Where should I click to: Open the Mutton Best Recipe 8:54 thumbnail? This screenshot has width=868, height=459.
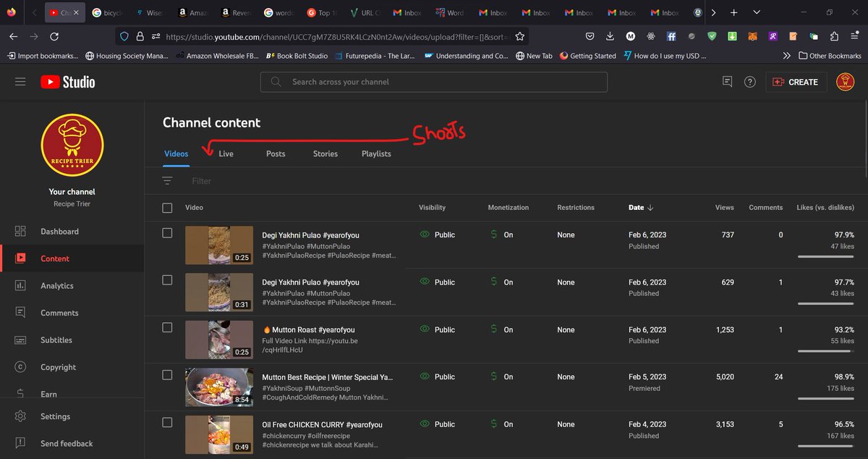(x=219, y=387)
